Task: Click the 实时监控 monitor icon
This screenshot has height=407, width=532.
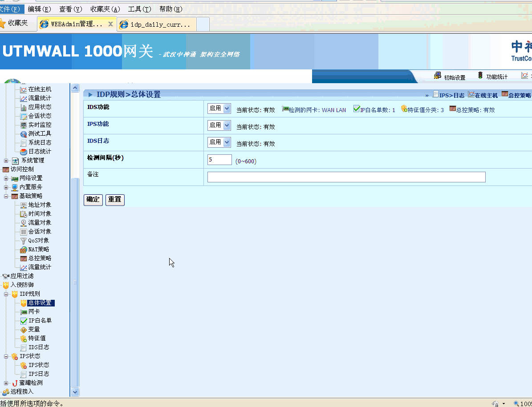Action: 24,125
